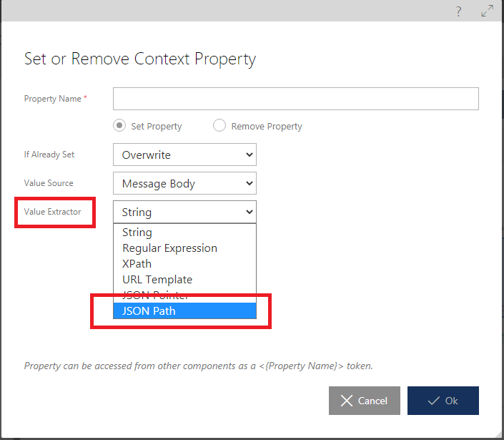Choose the XPath extractor option
The width and height of the screenshot is (504, 440).
pos(137,264)
